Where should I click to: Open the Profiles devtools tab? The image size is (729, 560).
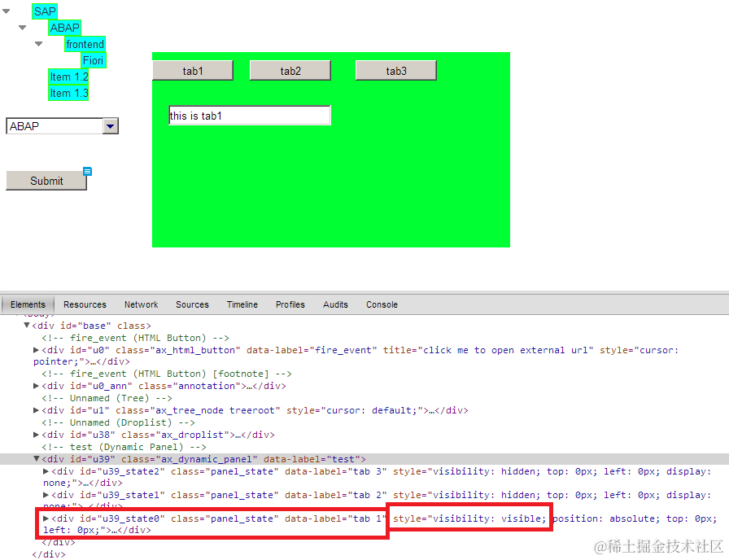290,304
